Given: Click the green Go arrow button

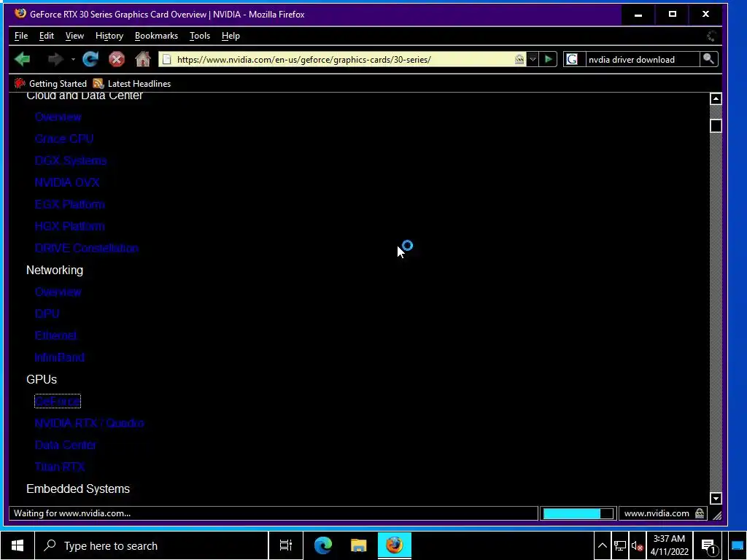Looking at the screenshot, I should point(549,60).
